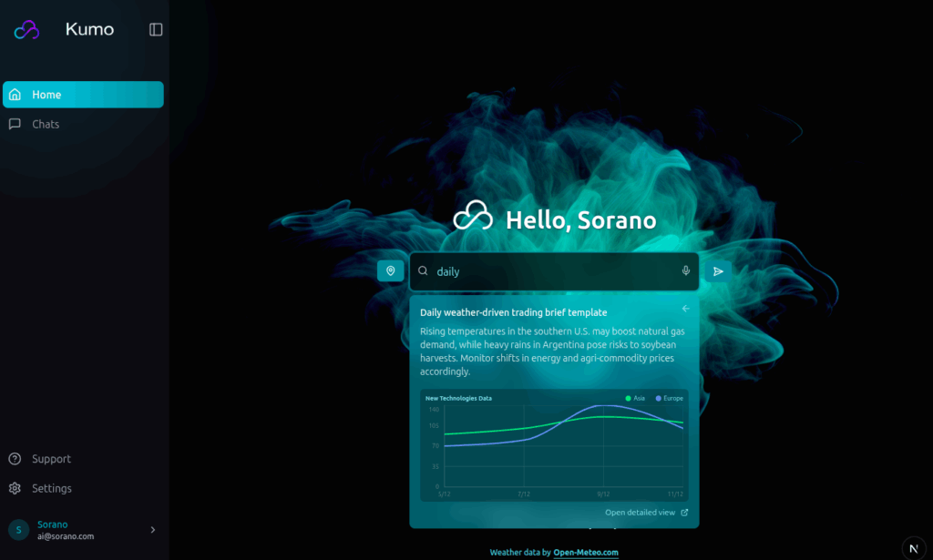Click the Sorano avatar initial

click(x=19, y=529)
